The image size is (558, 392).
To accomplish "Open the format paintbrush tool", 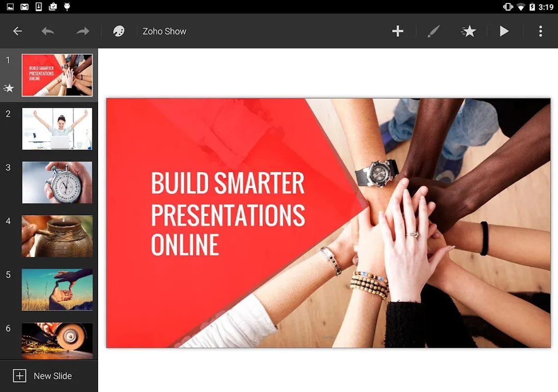I will pos(433,31).
